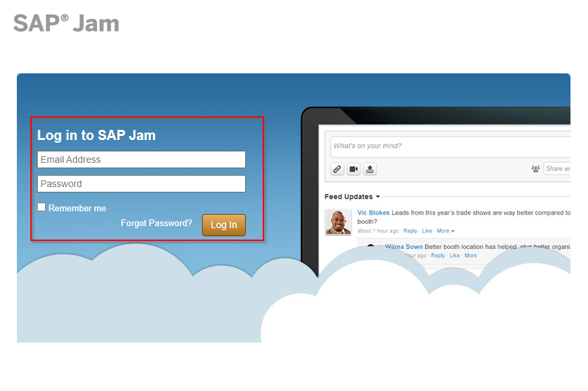Click the share-with people icon
The width and height of the screenshot is (588, 391).
(535, 169)
